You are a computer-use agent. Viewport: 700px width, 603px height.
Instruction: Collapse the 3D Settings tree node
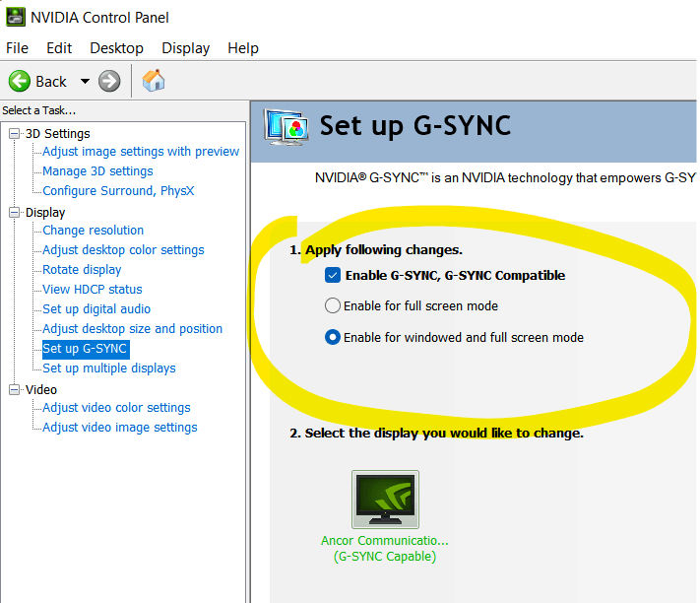pos(15,134)
